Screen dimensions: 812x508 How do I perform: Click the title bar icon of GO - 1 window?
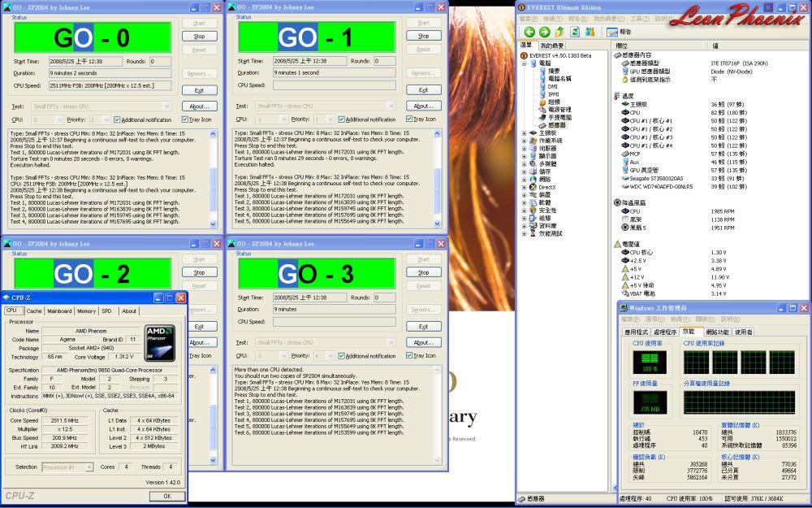231,7
